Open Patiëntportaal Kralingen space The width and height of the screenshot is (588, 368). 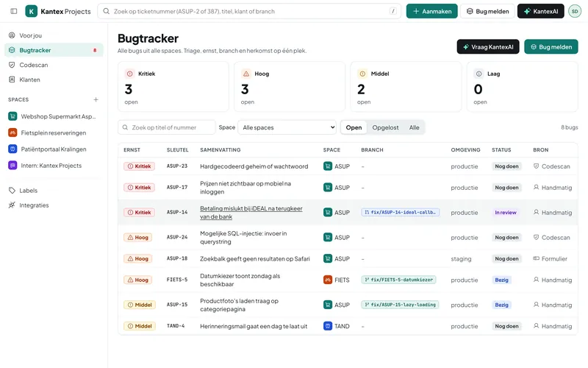pyautogui.click(x=54, y=149)
